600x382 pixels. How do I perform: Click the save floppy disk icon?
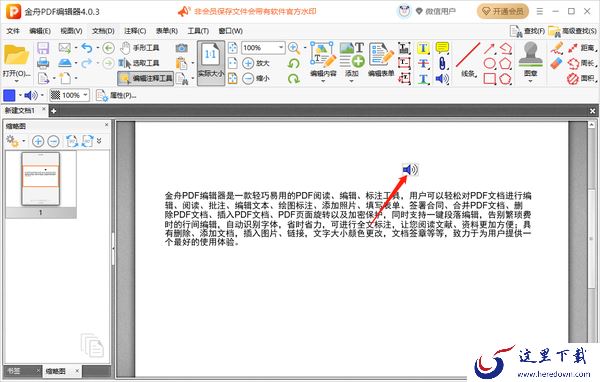click(x=43, y=48)
